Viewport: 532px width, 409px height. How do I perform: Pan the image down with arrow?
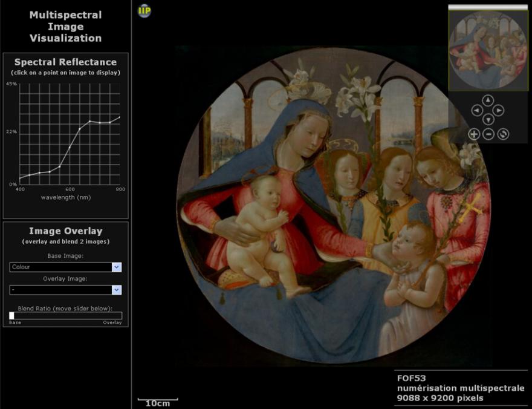pyautogui.click(x=488, y=120)
